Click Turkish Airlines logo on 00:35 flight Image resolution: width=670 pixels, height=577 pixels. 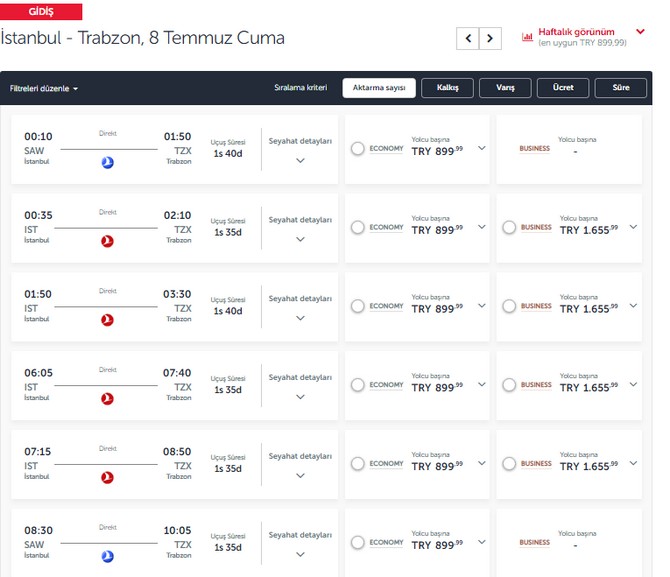pos(108,241)
